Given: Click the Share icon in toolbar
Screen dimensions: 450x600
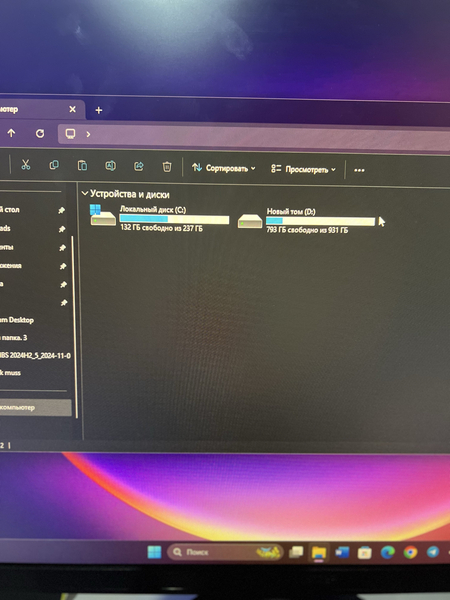Looking at the screenshot, I should pyautogui.click(x=139, y=166).
